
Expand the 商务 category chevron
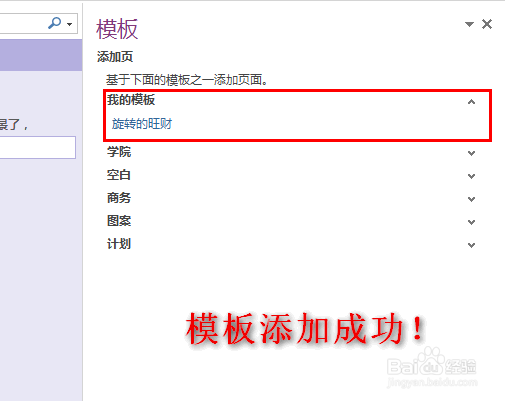click(x=471, y=199)
